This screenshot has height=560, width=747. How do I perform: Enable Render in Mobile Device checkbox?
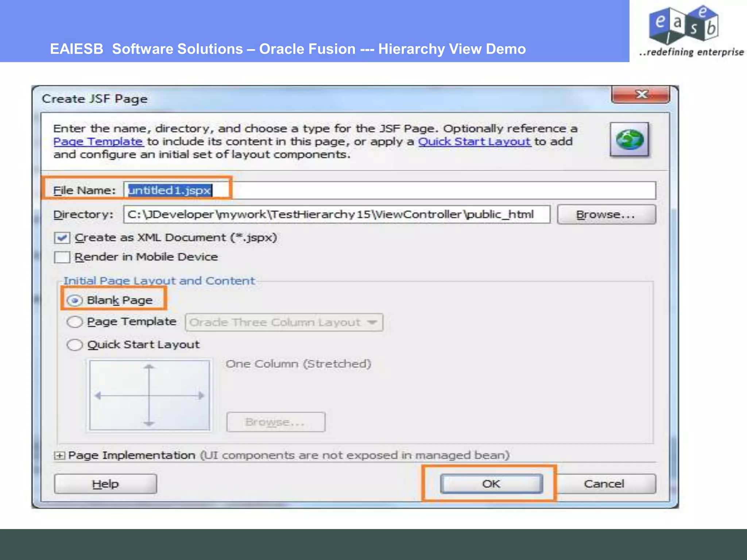pos(62,257)
